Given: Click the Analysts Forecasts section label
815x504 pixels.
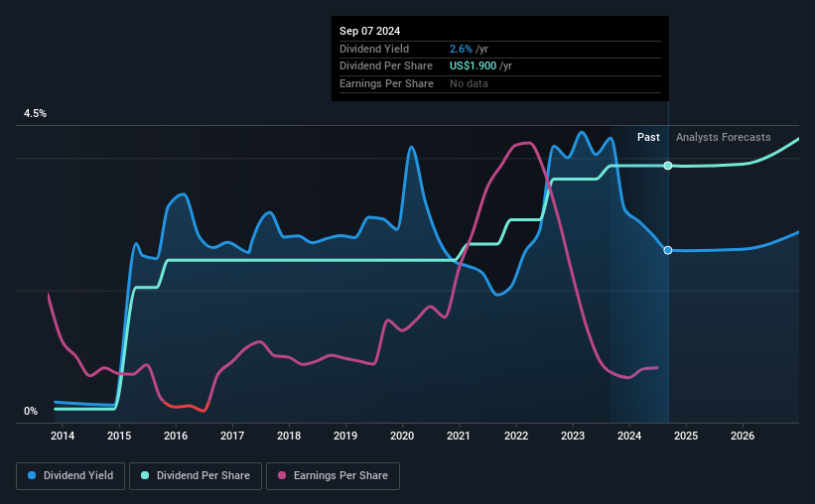Looking at the screenshot, I should pos(723,137).
